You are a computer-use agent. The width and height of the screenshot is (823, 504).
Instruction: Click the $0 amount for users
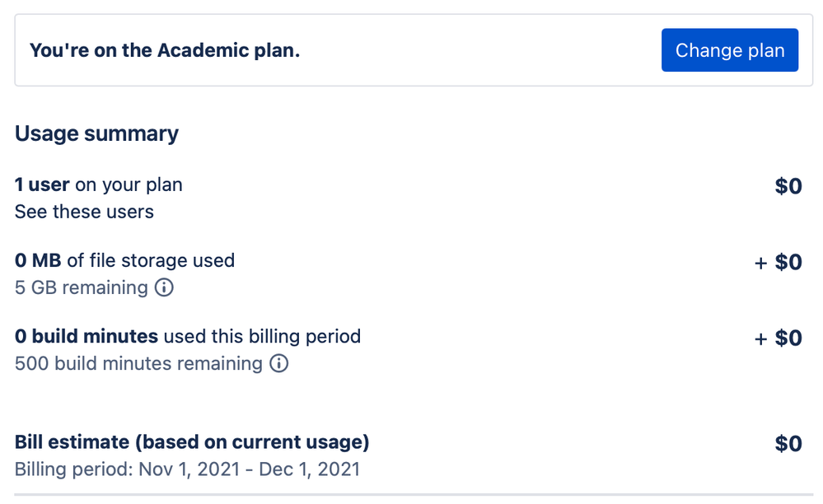tap(788, 186)
